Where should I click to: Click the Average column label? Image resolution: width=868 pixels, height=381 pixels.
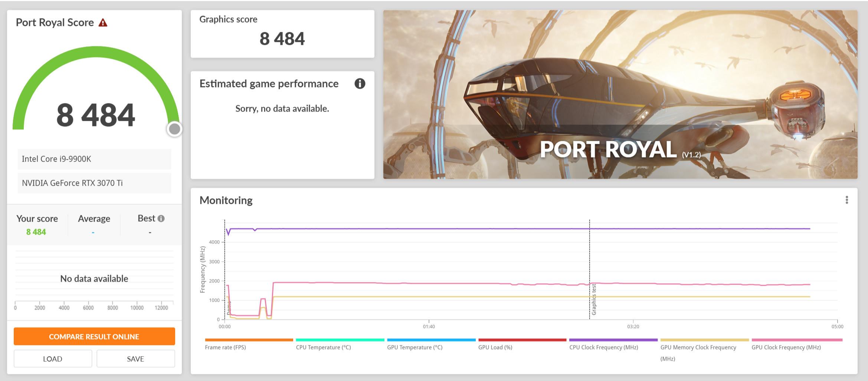94,219
